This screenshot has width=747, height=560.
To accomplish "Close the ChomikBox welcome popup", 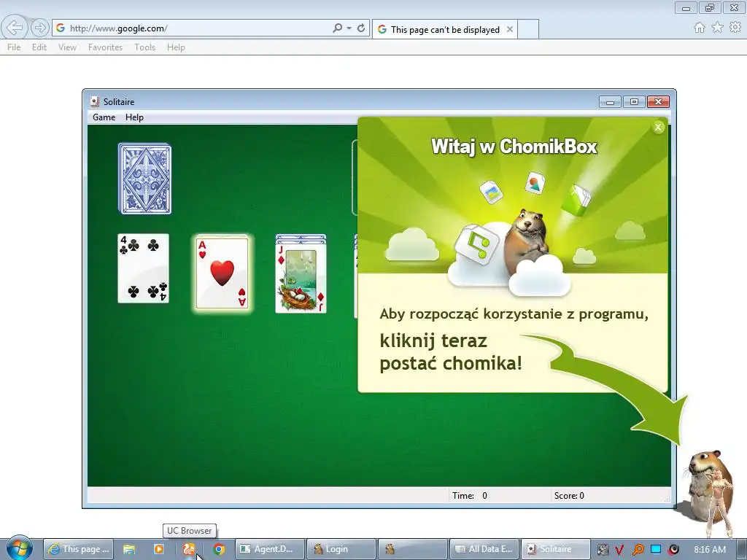I will 658,127.
